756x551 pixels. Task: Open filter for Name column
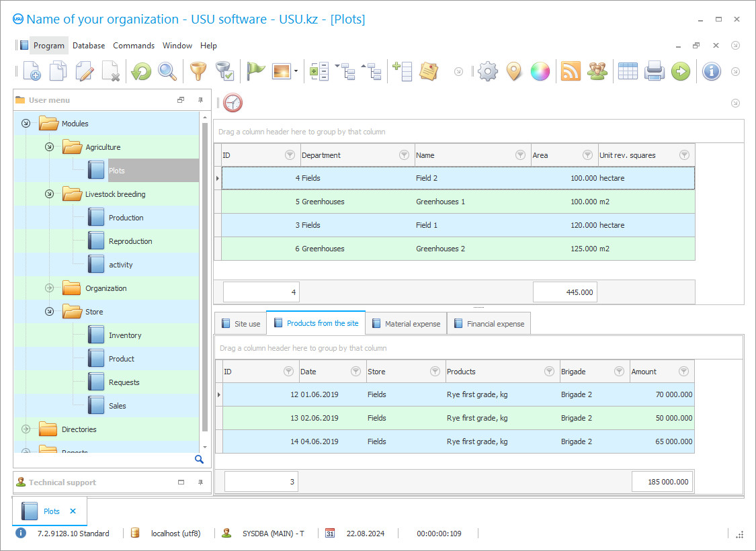tap(520, 155)
